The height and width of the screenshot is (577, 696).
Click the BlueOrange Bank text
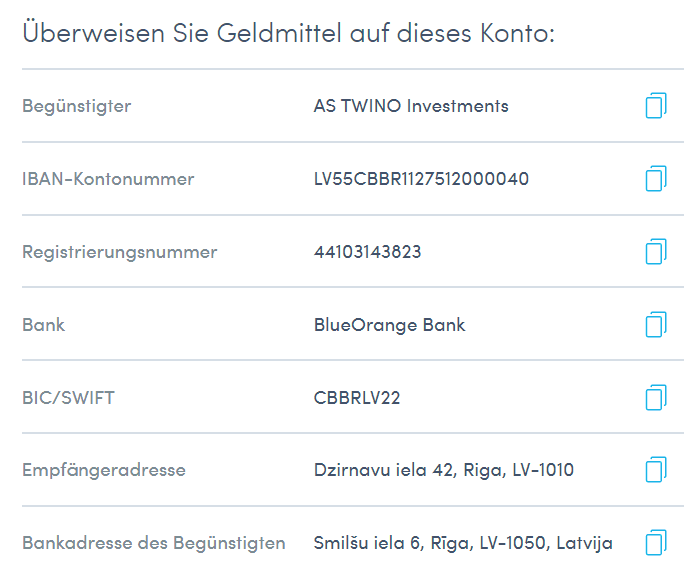coord(389,325)
